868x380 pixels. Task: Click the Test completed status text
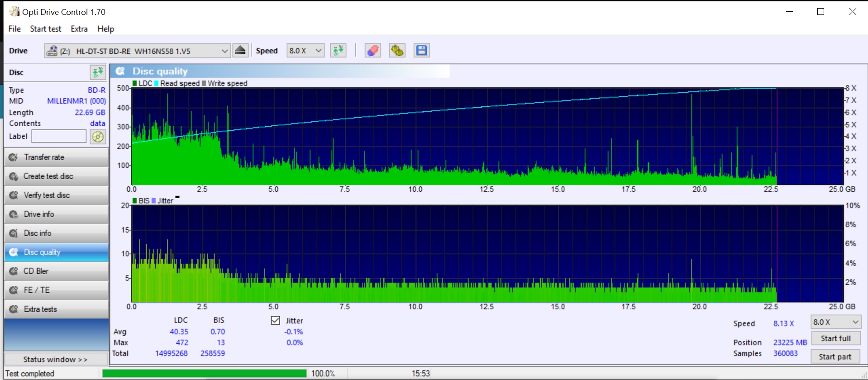[x=30, y=374]
